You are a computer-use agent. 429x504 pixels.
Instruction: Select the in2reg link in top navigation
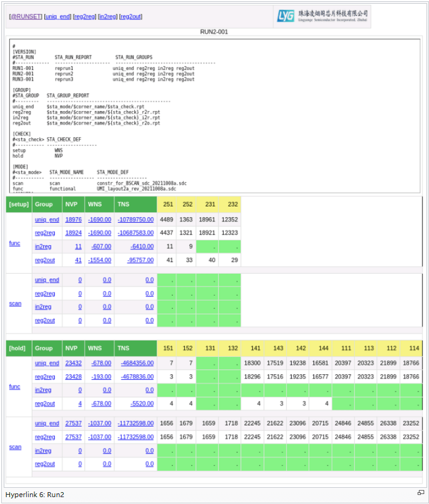tap(107, 16)
